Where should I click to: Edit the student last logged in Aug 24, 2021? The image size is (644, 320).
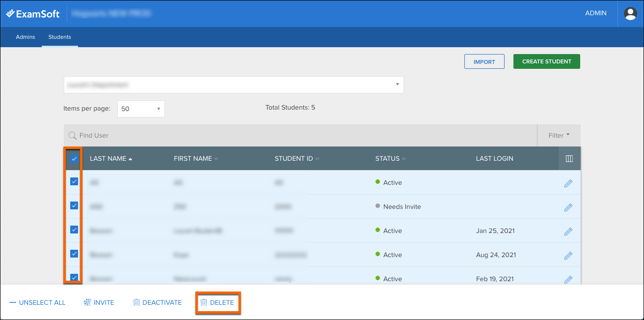(x=568, y=255)
